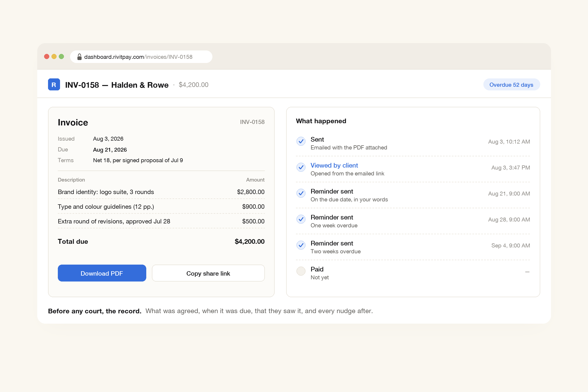This screenshot has width=588, height=392.
Task: Click the What happened panel heading
Action: point(321,121)
